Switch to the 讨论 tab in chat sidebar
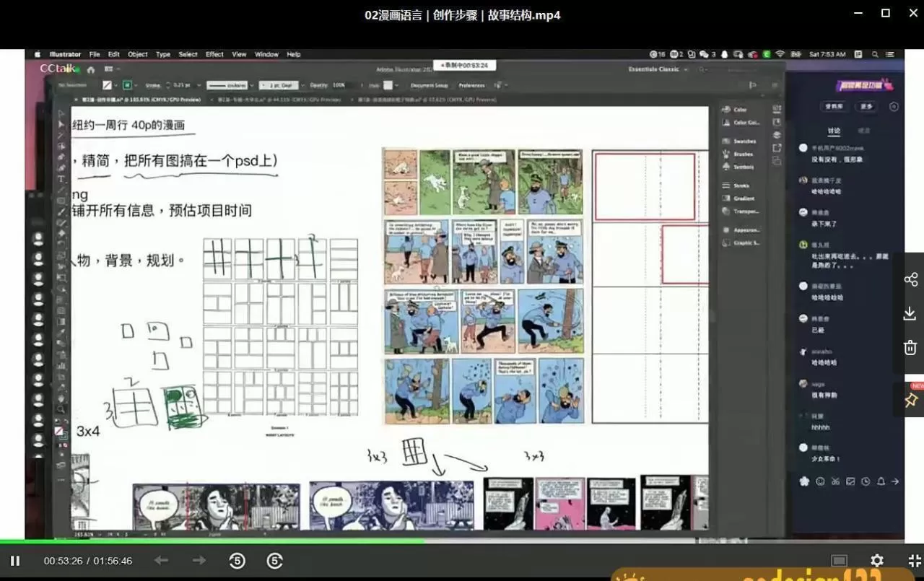924x581 pixels. click(834, 131)
